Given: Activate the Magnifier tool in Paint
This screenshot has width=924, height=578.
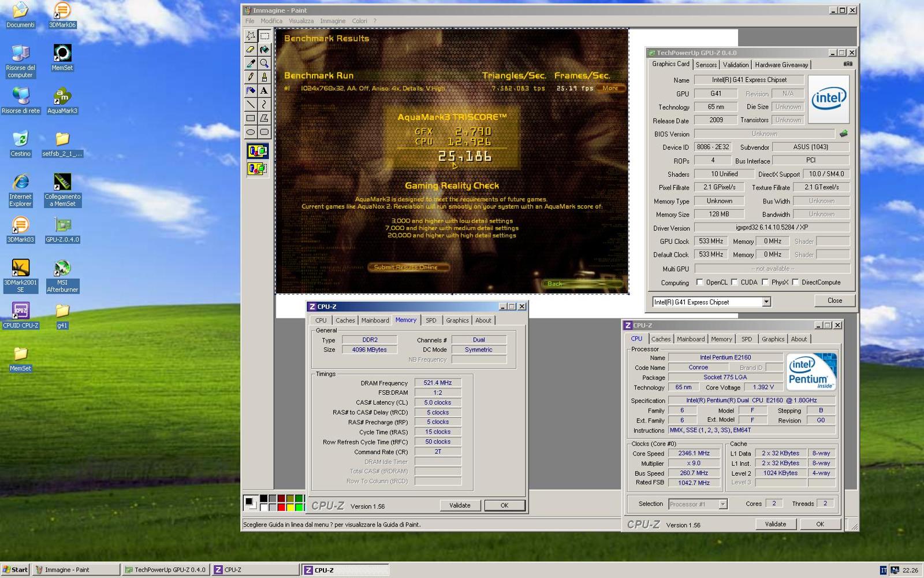Looking at the screenshot, I should (x=264, y=63).
